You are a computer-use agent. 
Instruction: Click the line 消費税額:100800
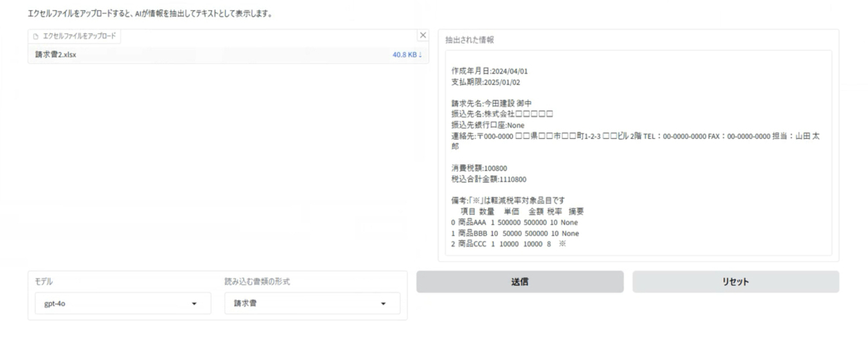(x=479, y=168)
